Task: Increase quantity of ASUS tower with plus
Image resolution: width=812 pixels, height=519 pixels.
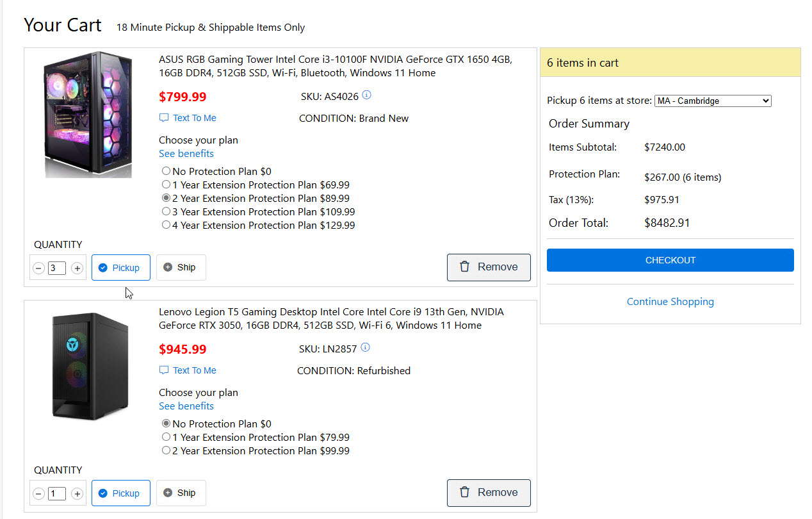Action: [x=77, y=268]
